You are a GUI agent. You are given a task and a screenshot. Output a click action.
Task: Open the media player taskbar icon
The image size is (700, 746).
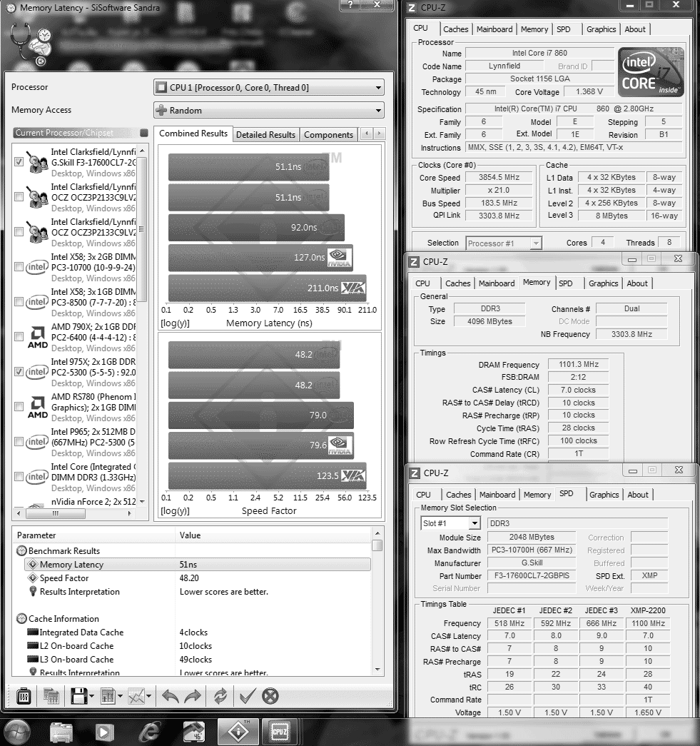pos(105,732)
